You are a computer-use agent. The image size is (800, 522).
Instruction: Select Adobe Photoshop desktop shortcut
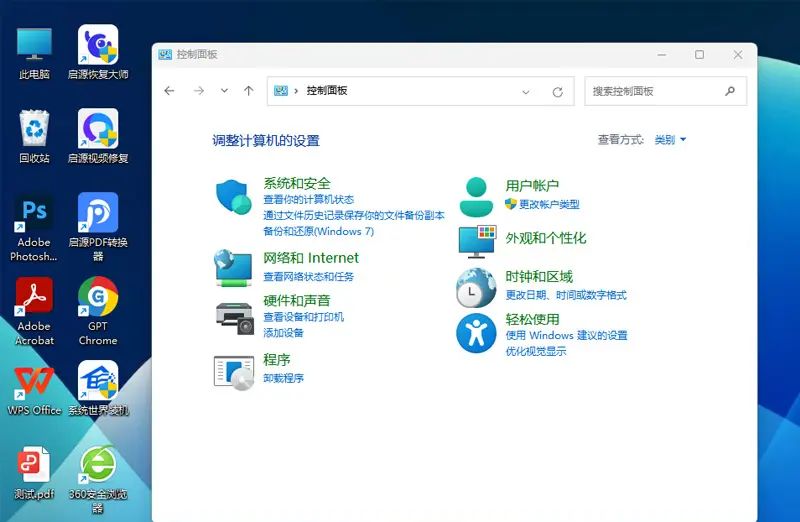(x=34, y=228)
